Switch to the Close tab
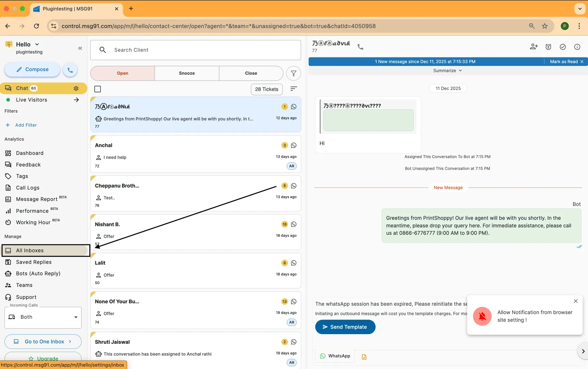 point(251,73)
